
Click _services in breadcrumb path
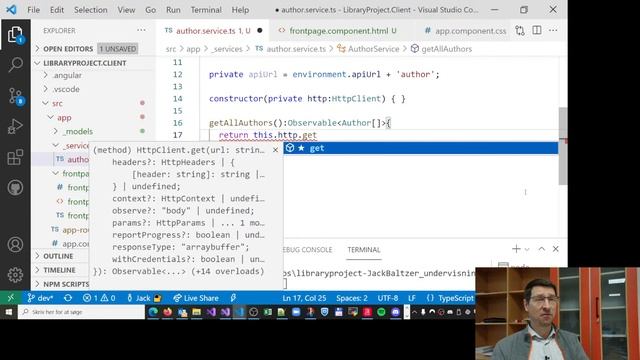[x=227, y=49]
